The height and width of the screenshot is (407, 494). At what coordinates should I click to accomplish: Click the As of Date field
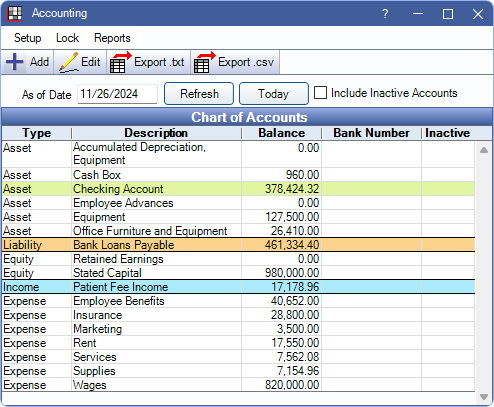coord(117,94)
